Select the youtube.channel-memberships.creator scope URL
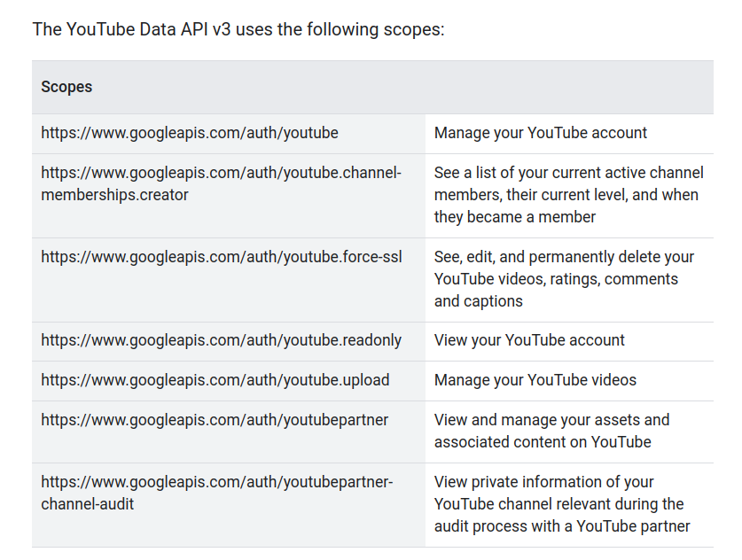 point(221,173)
